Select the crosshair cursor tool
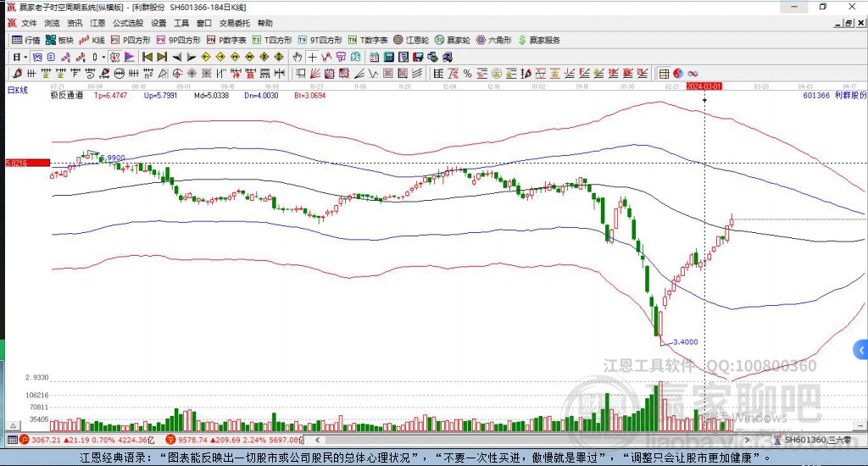The width and height of the screenshot is (868, 466). [x=312, y=57]
